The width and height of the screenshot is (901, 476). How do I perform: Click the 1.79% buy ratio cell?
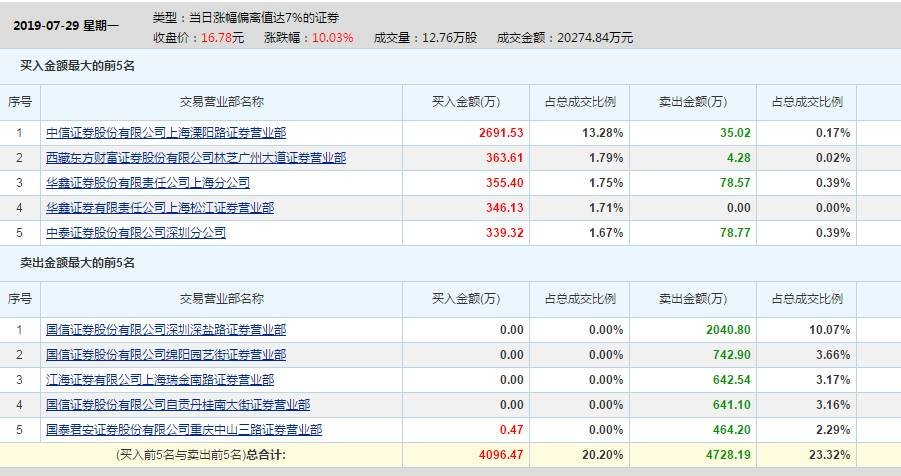pos(606,158)
